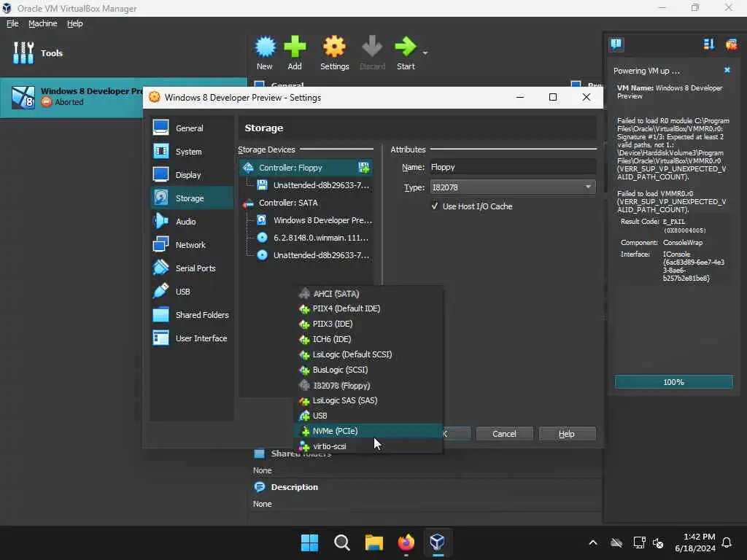Viewport: 747px width, 560px height.
Task: Choose NVMe (PCIe) controller option
Action: tap(368, 431)
